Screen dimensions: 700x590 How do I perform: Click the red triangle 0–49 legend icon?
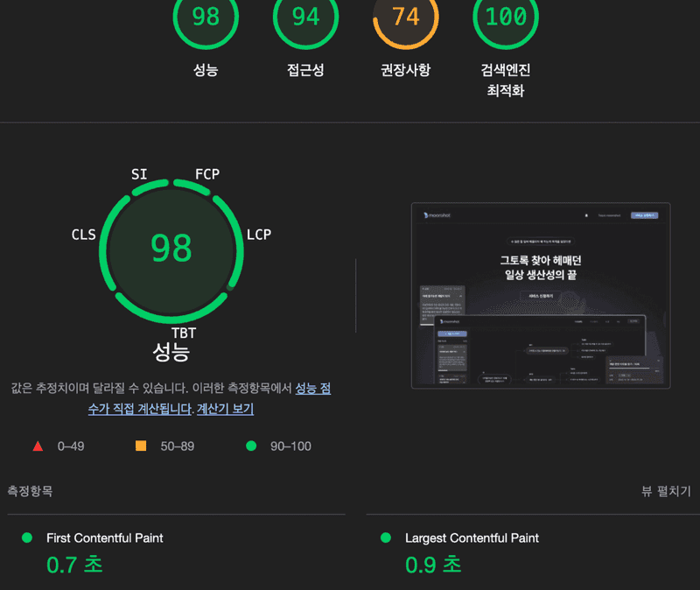tap(37, 446)
